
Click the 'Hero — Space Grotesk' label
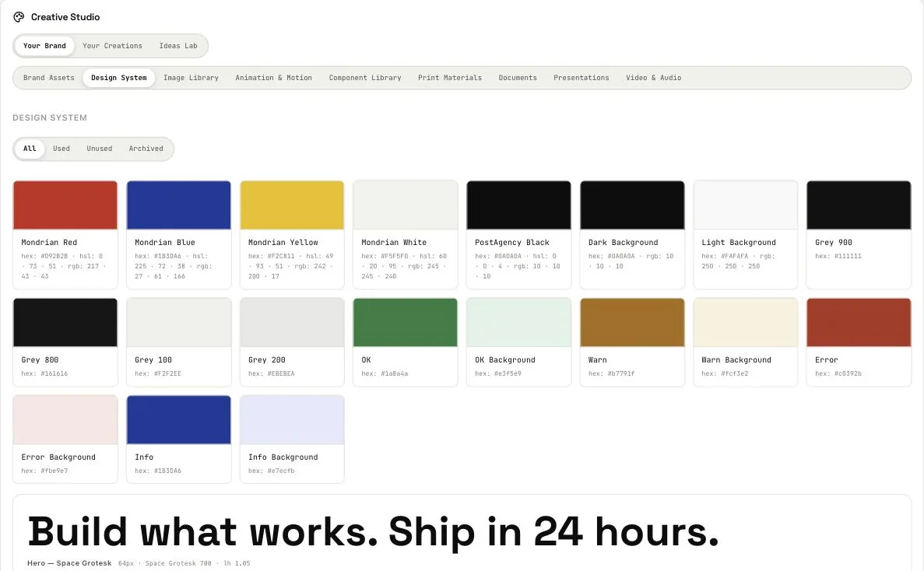(69, 563)
